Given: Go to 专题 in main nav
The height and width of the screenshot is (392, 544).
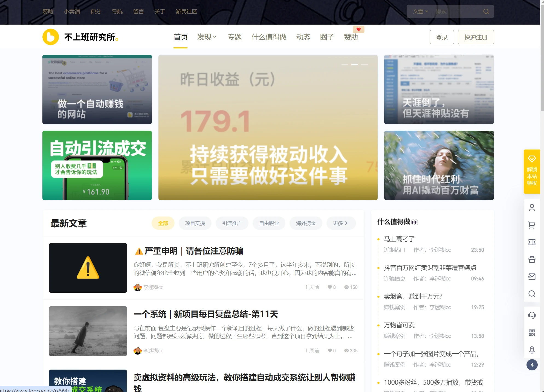Looking at the screenshot, I should click(235, 37).
